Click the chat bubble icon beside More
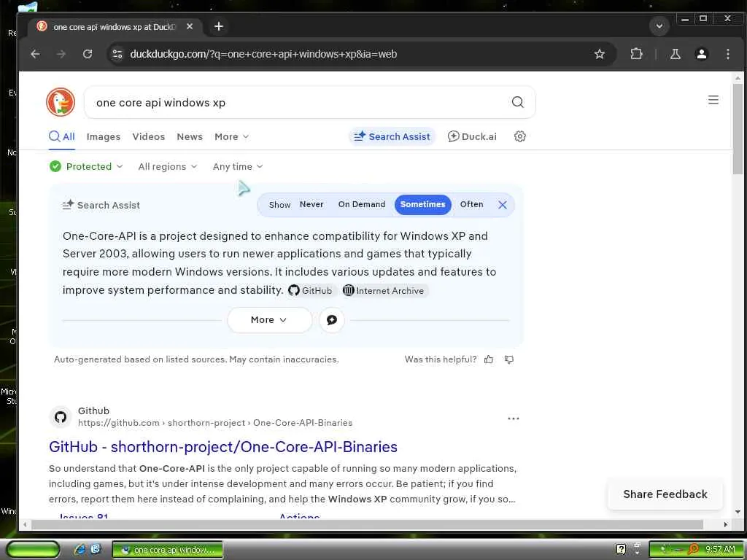Image resolution: width=747 pixels, height=560 pixels. tap(332, 320)
